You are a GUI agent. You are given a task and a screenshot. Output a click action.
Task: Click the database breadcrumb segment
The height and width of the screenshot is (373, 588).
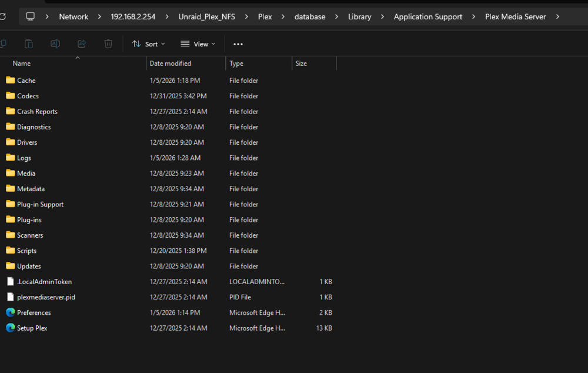310,16
